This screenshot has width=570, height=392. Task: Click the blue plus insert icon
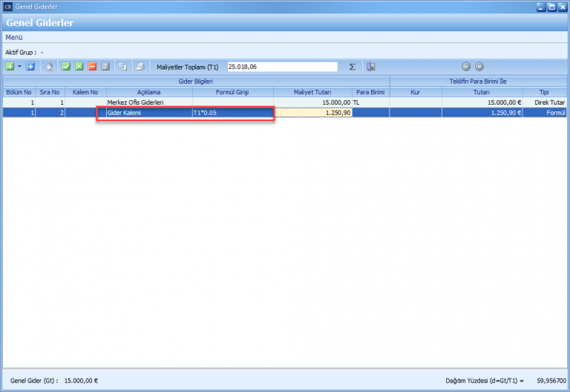[x=30, y=67]
